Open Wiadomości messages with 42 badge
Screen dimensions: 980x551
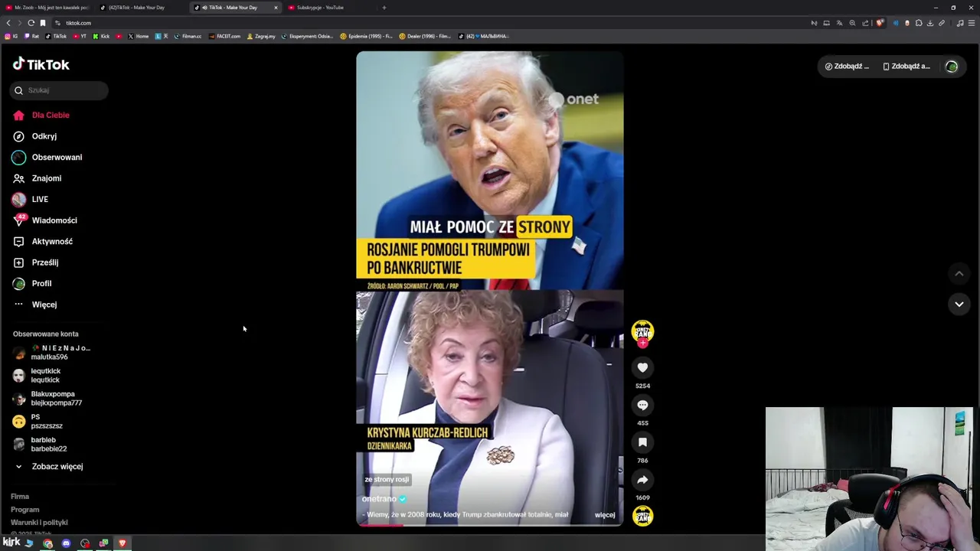point(44,220)
